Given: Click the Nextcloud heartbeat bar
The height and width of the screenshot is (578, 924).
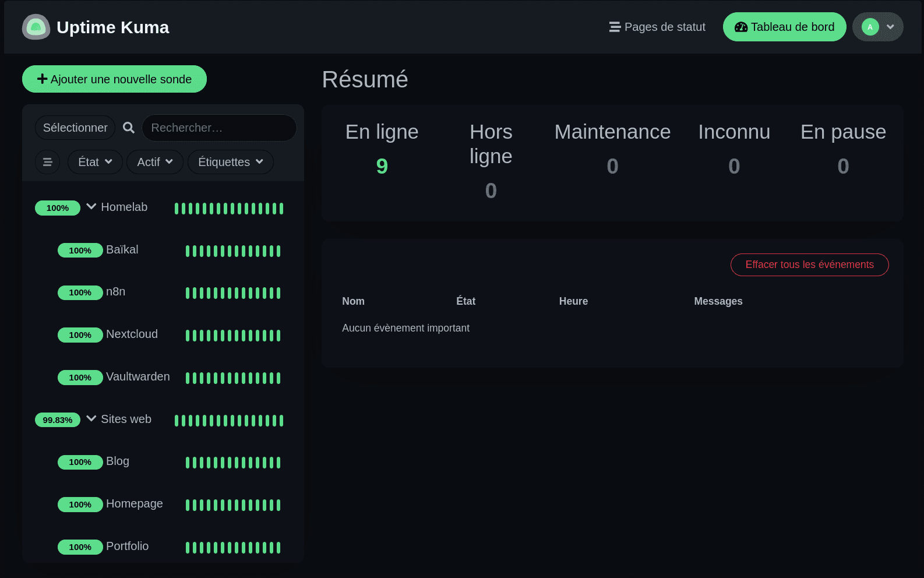Looking at the screenshot, I should [x=233, y=336].
